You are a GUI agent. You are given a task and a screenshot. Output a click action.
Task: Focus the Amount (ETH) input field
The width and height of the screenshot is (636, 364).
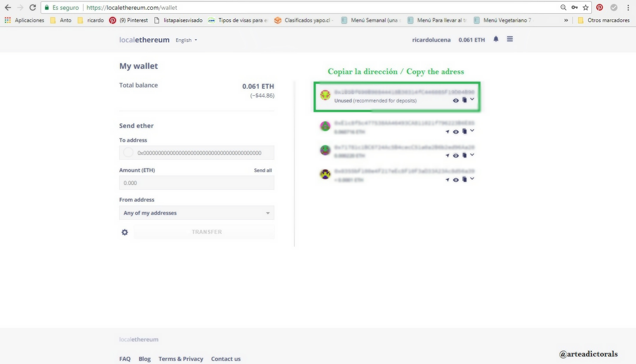(x=197, y=183)
